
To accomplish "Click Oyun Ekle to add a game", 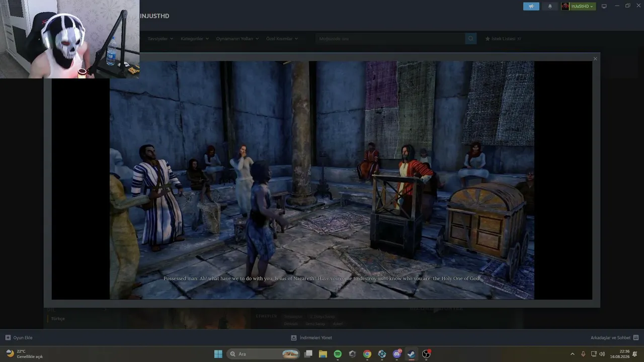I will [x=19, y=338].
